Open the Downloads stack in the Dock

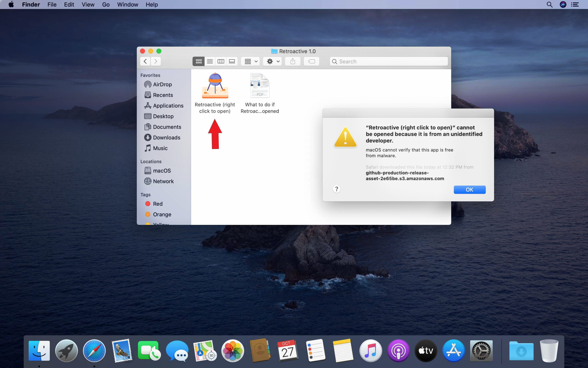click(521, 351)
